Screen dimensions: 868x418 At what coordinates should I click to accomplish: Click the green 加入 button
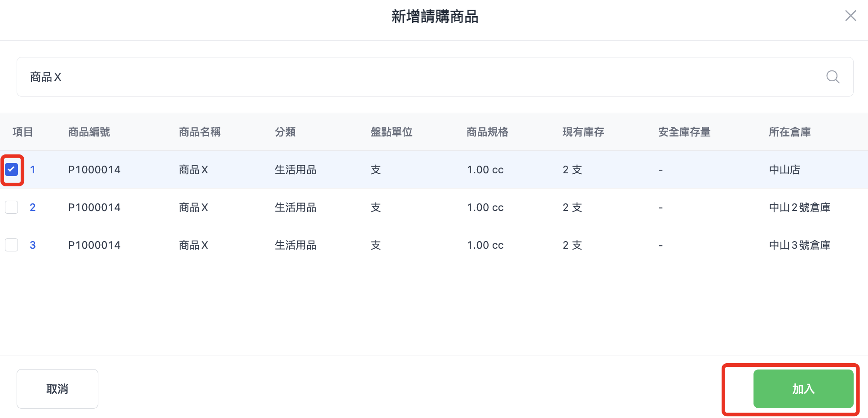click(803, 389)
